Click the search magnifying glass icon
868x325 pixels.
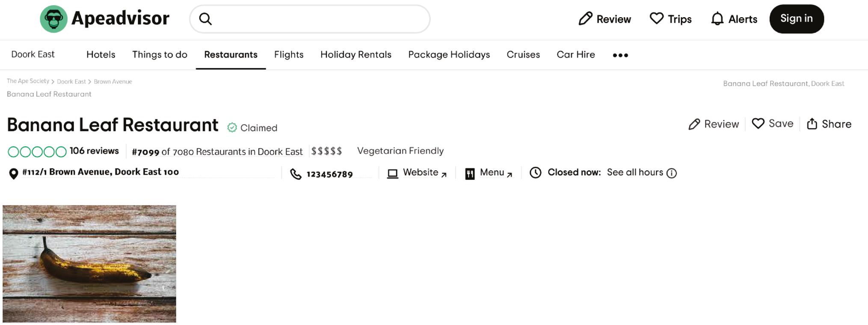[205, 19]
